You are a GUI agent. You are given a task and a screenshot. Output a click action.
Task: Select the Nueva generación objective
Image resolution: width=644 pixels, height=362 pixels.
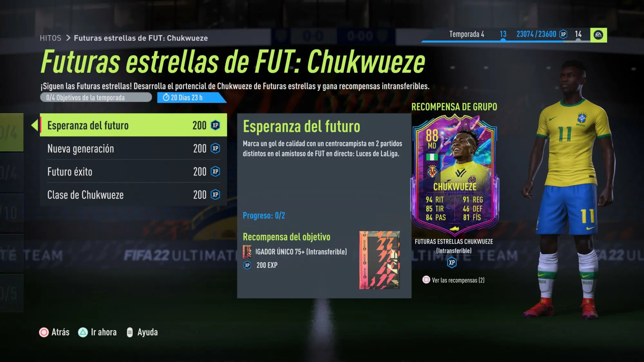tap(133, 148)
